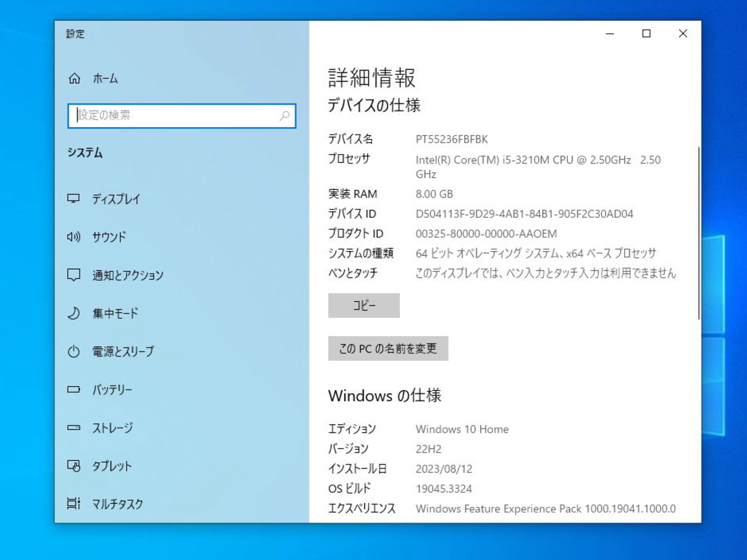Image resolution: width=747 pixels, height=560 pixels.
Task: Click the バージョン label
Action: coord(348,449)
